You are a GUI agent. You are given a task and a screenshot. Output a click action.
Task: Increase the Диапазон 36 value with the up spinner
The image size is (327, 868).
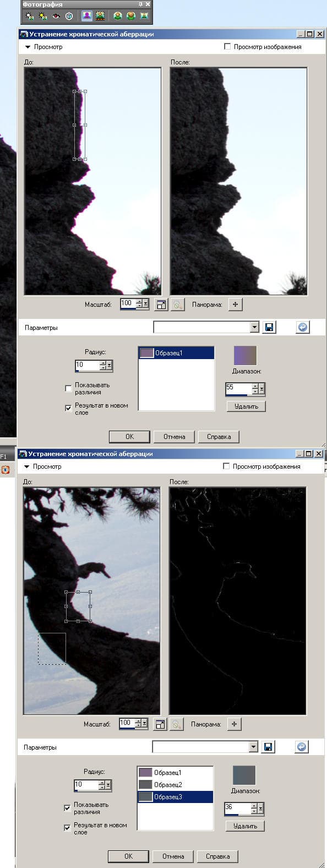click(x=254, y=806)
